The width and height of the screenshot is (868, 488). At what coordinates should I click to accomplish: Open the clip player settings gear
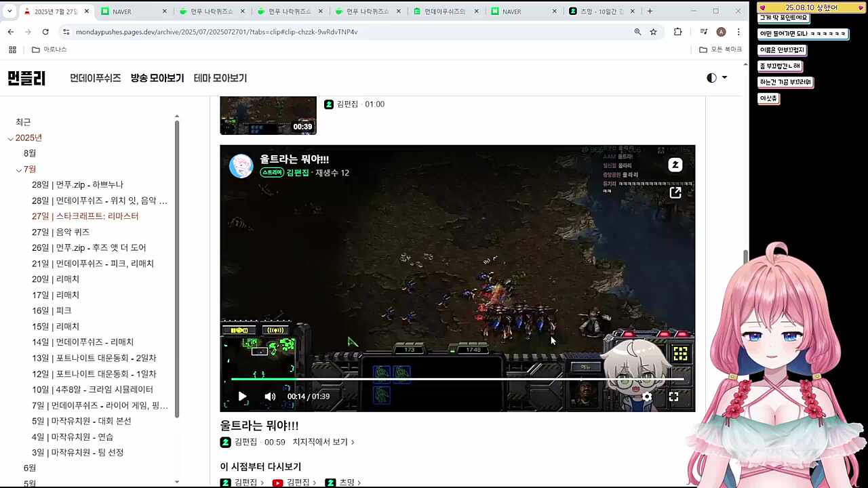coord(647,397)
